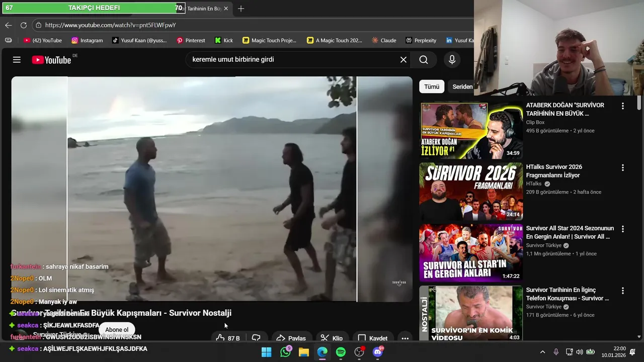
Task: Click tray microphone indicator
Action: tap(556, 352)
